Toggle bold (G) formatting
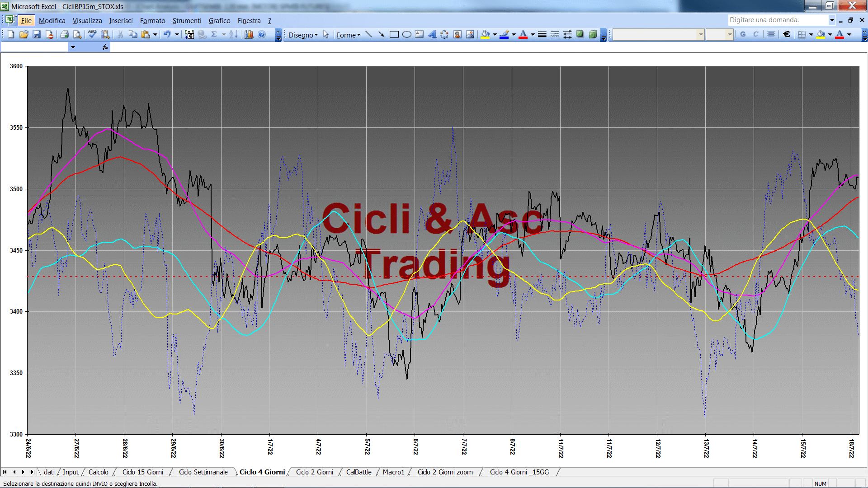The image size is (868, 488). click(743, 34)
